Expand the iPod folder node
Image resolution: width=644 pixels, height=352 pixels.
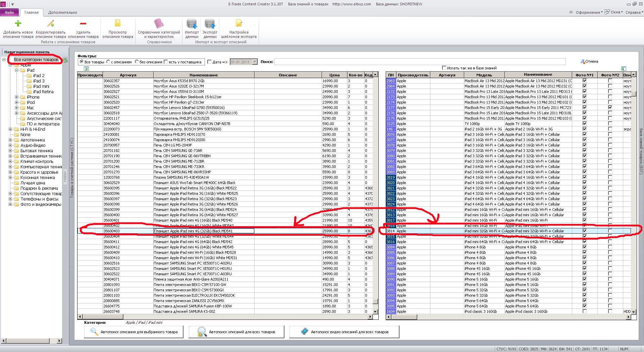coord(16,103)
